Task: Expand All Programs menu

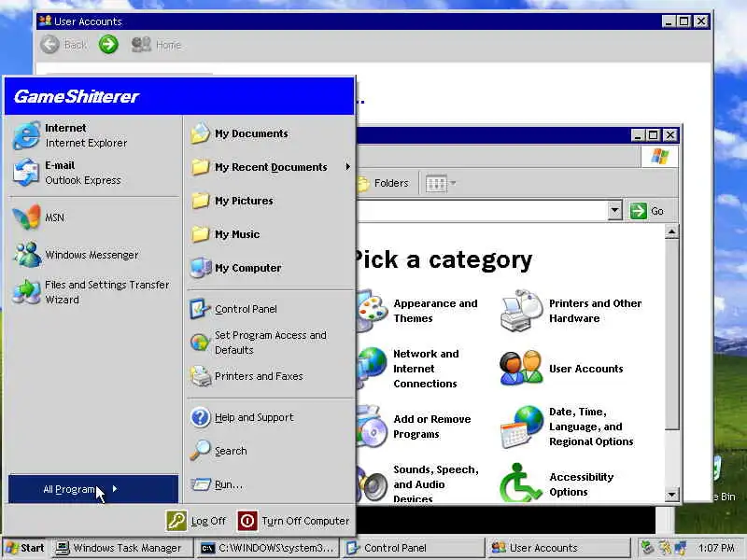Action: tap(93, 489)
